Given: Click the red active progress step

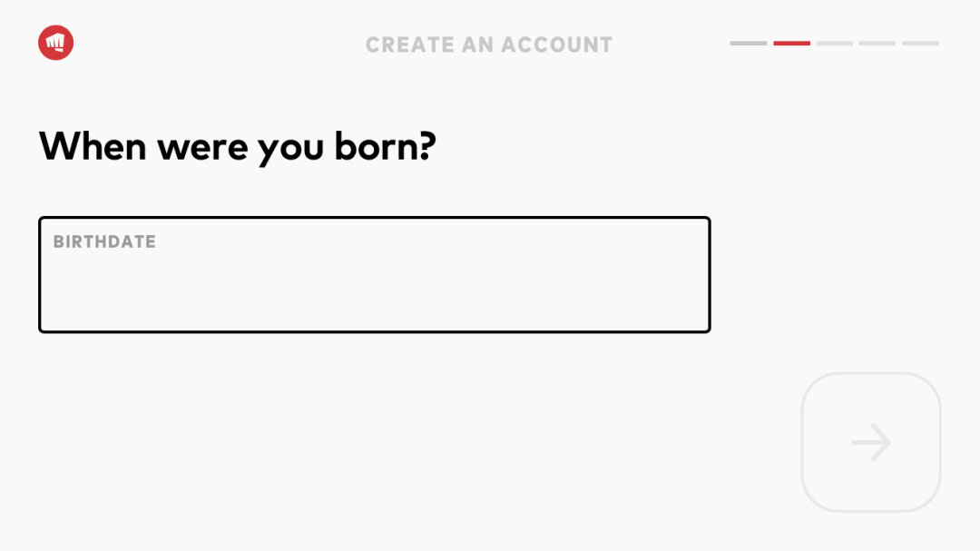Looking at the screenshot, I should click(x=791, y=44).
